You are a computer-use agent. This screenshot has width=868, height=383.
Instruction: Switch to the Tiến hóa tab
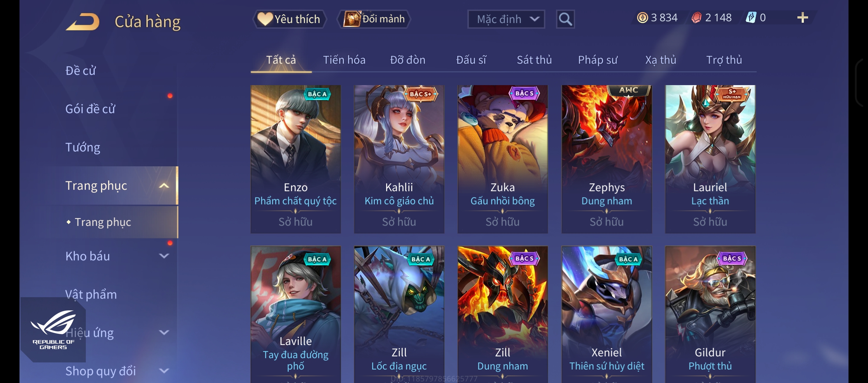(344, 60)
